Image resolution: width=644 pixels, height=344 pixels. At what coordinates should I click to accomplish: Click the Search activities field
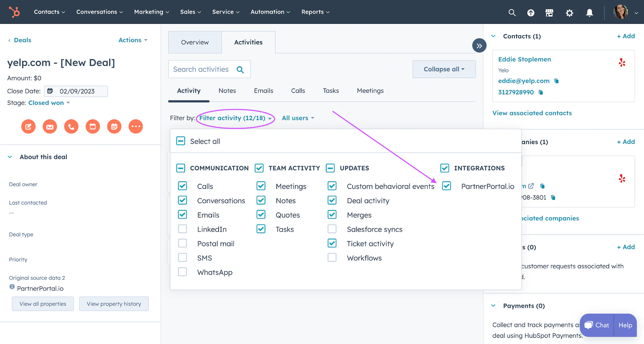click(x=209, y=69)
